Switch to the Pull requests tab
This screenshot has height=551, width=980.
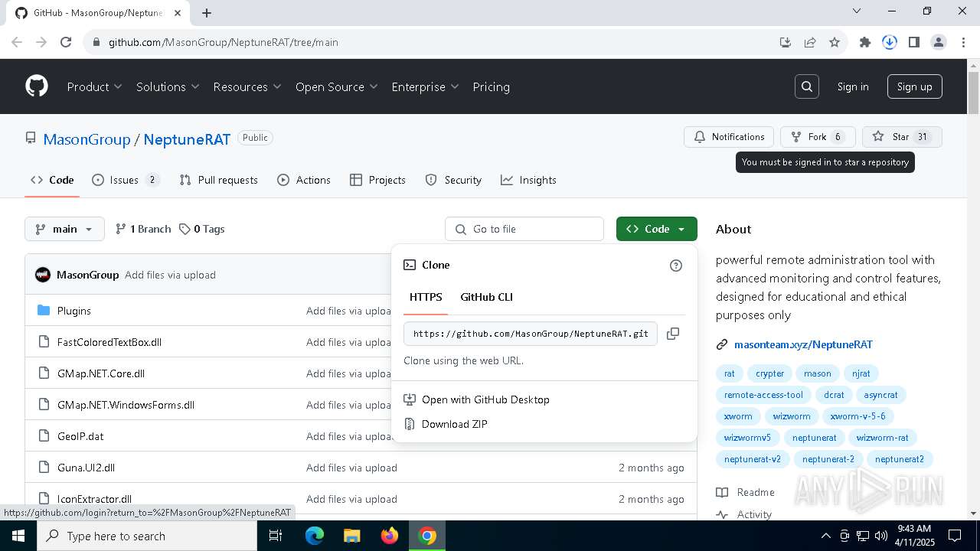tap(219, 180)
